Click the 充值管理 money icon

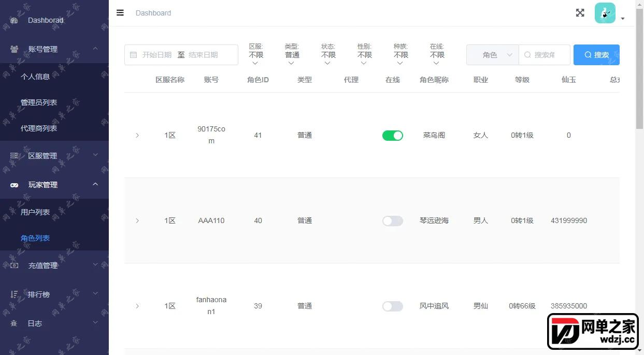(14, 265)
